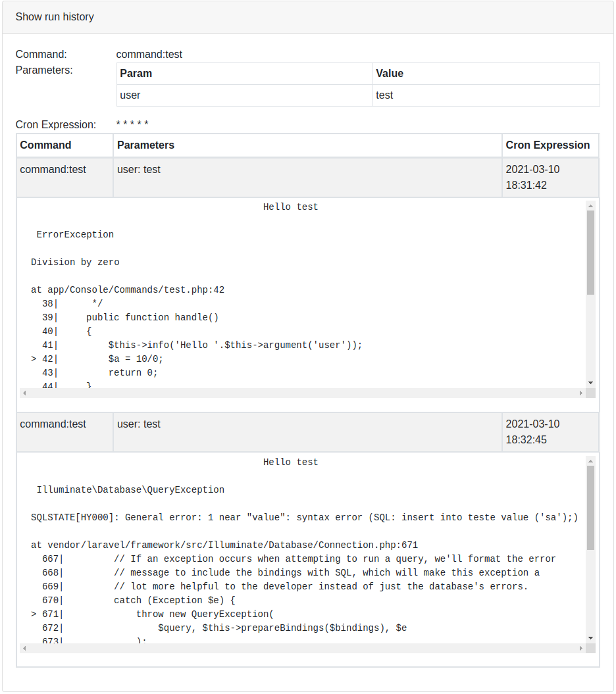Click the down arrow of first log's vertical scrollbar
616x694 pixels.
590,383
